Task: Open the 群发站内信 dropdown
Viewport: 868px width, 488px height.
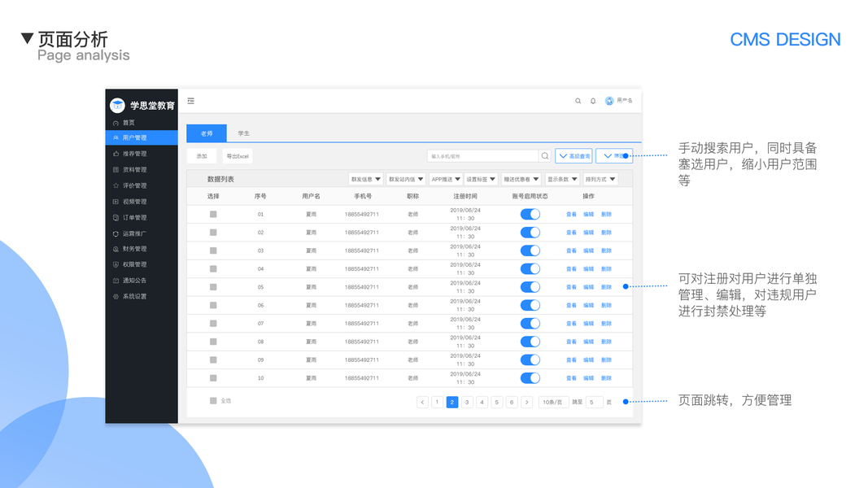Action: point(406,179)
